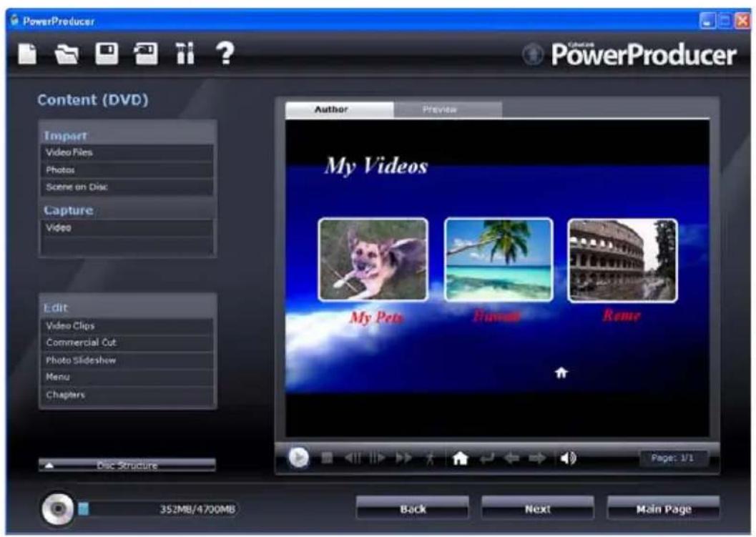Image resolution: width=756 pixels, height=537 pixels.
Task: Select Video under Capture
Action: 127,227
